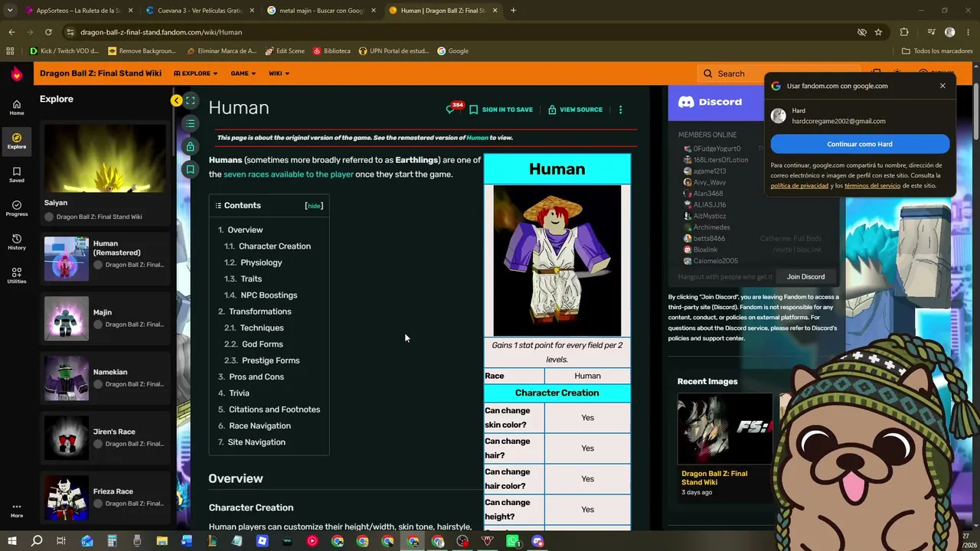Go to Home in Fandom sidebar

point(16,107)
